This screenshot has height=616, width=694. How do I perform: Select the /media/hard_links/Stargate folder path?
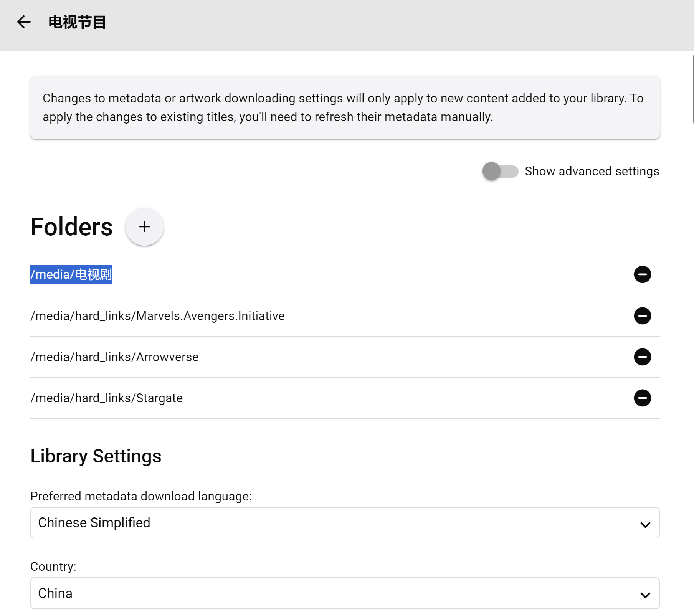pyautogui.click(x=106, y=398)
